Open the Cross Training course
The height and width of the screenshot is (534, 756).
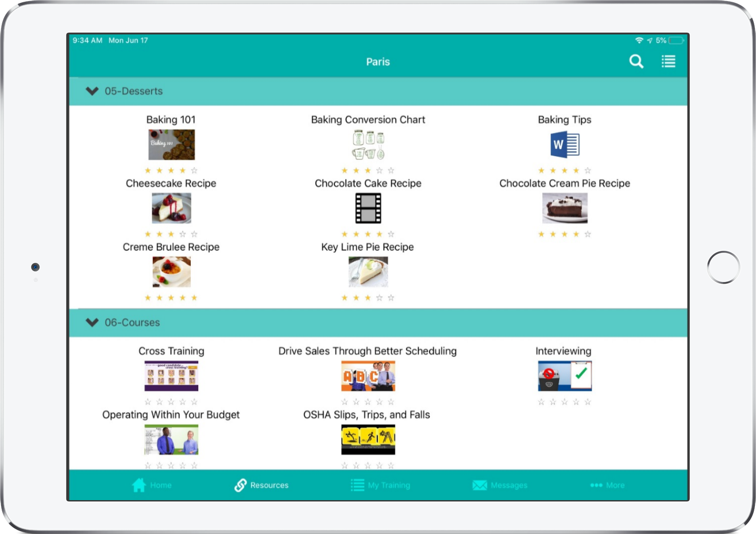(171, 376)
